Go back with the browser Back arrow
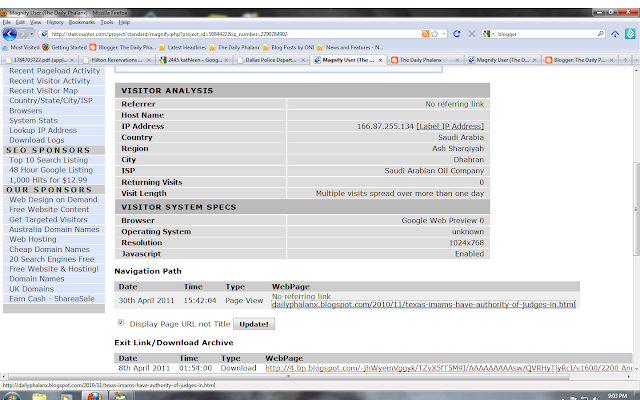 pos(9,34)
